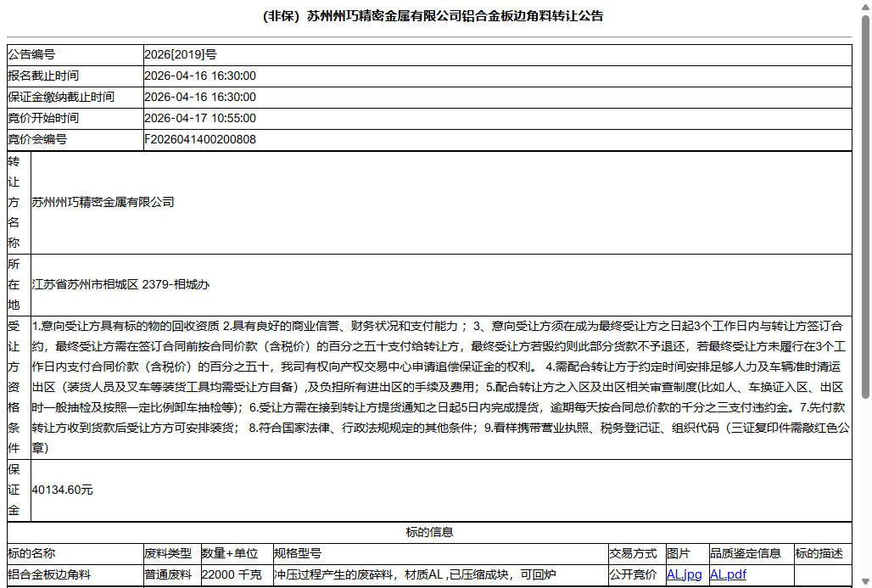Click the scrollbar down arrow
Viewport: 872px width, 588px height.
[x=865, y=582]
